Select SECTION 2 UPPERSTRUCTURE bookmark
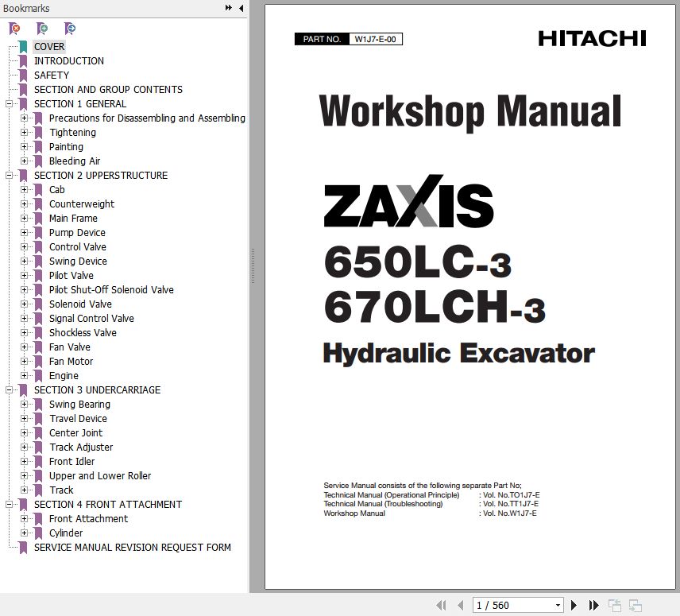 pyautogui.click(x=101, y=175)
